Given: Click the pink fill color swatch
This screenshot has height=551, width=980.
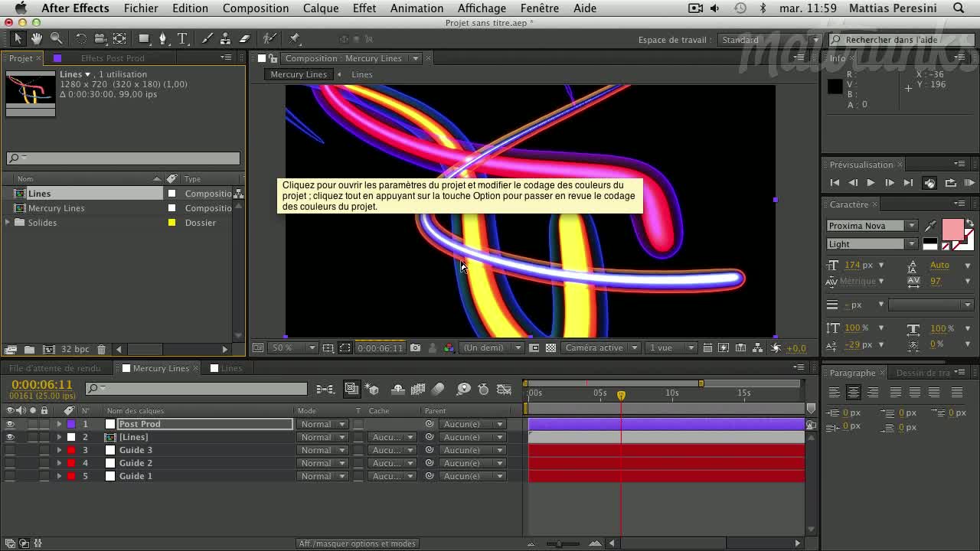Looking at the screenshot, I should pos(952,229).
